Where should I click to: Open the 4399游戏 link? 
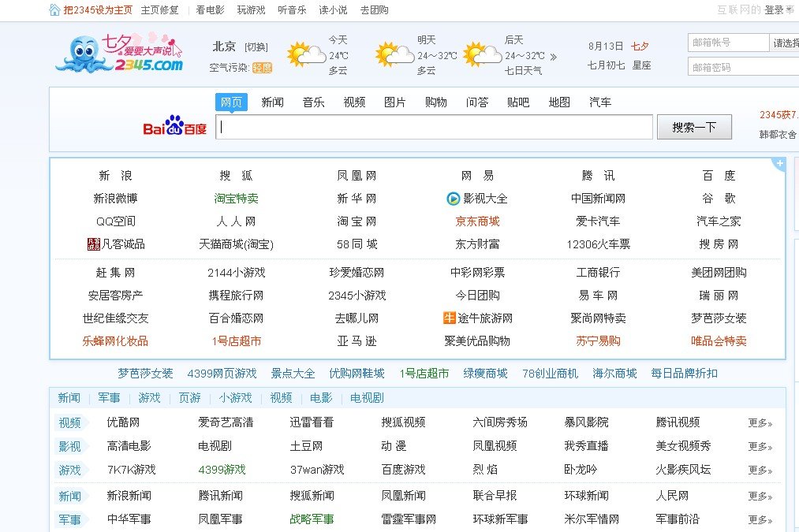click(222, 470)
